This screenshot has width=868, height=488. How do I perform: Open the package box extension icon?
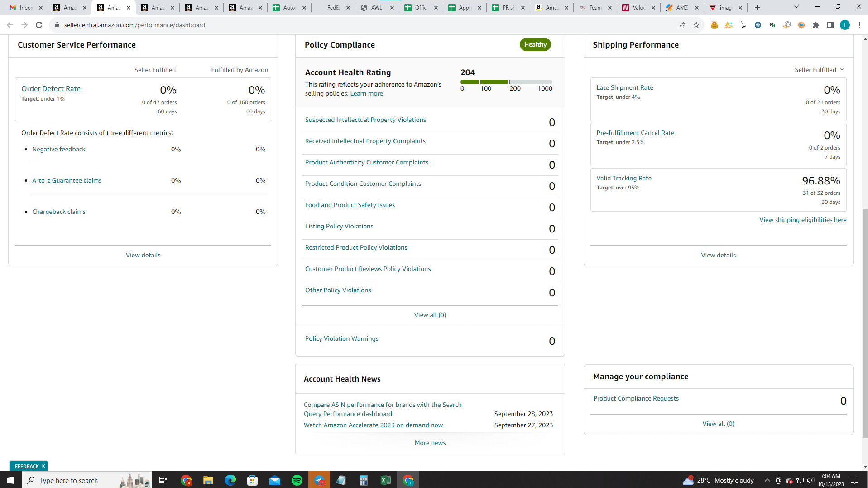point(787,25)
